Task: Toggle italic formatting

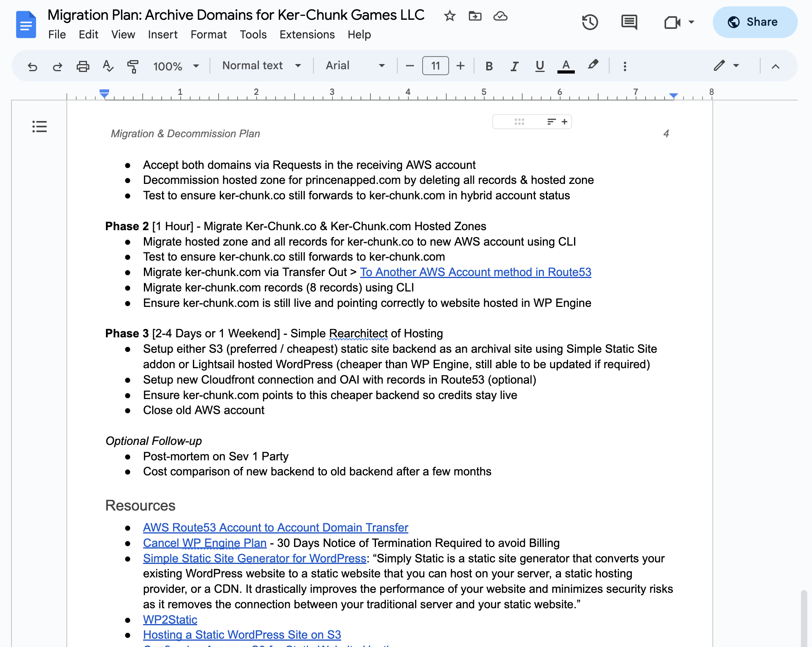Action: tap(514, 66)
